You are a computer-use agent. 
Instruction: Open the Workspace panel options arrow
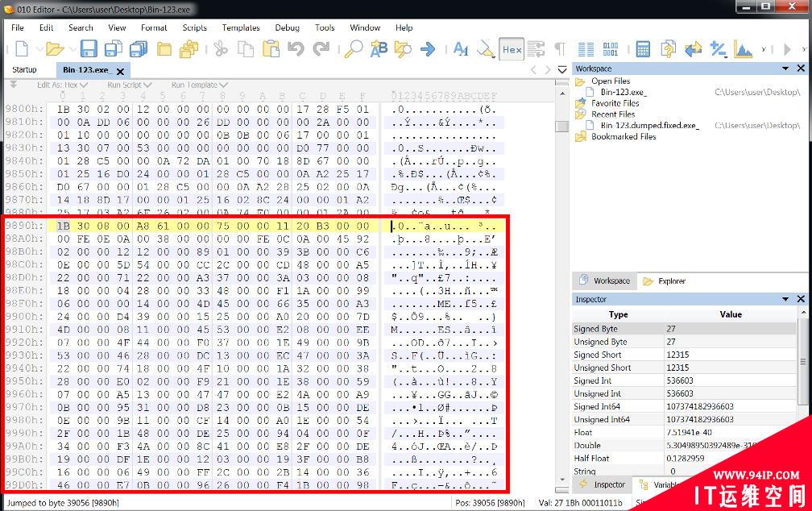tap(785, 69)
